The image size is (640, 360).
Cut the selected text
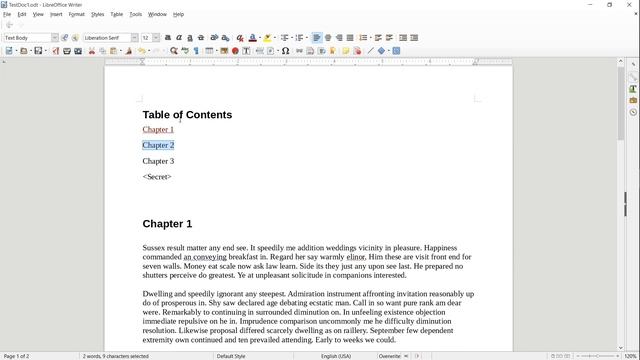tap(92, 51)
